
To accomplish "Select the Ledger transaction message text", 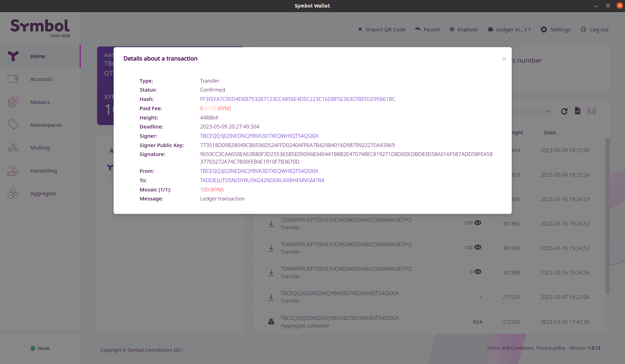I will point(222,199).
